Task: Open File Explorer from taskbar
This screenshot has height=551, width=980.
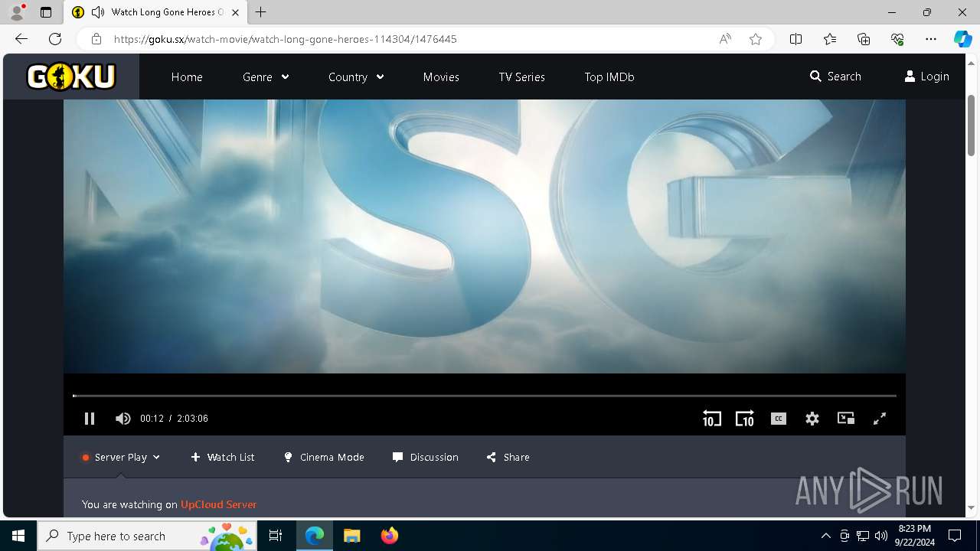Action: point(351,536)
